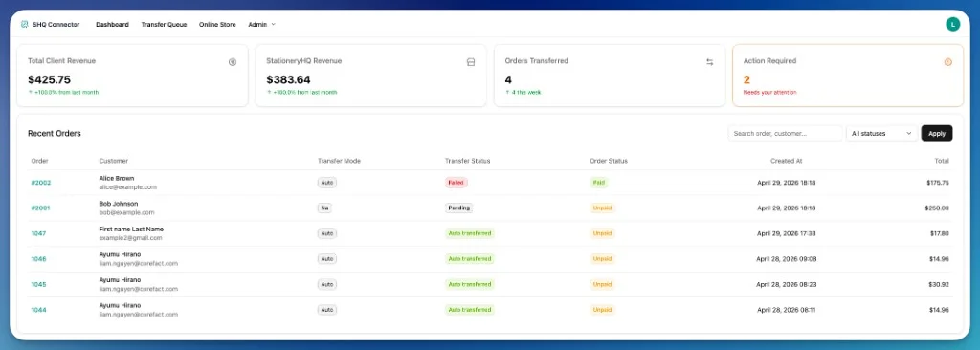Click the SHQ Connector logo icon

(24, 24)
